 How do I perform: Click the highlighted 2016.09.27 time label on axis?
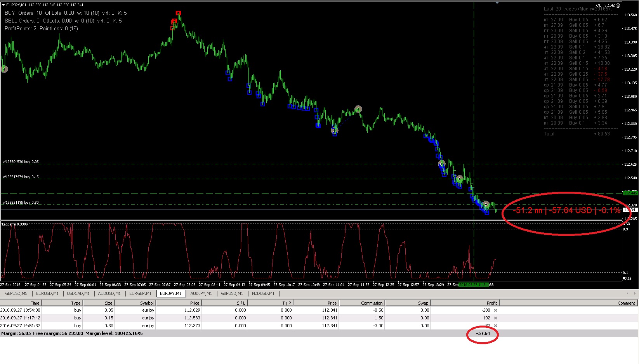473,285
